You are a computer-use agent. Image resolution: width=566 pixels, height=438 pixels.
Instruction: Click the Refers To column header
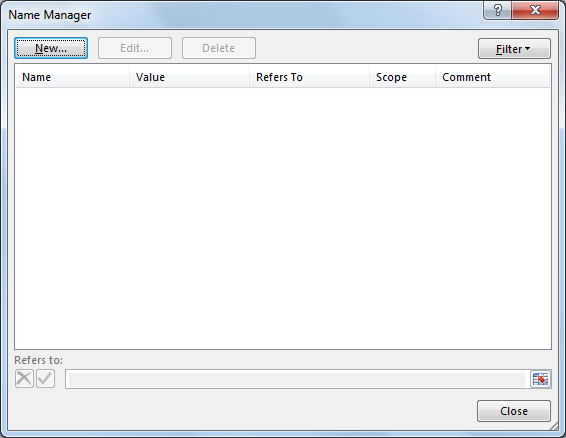click(x=309, y=77)
